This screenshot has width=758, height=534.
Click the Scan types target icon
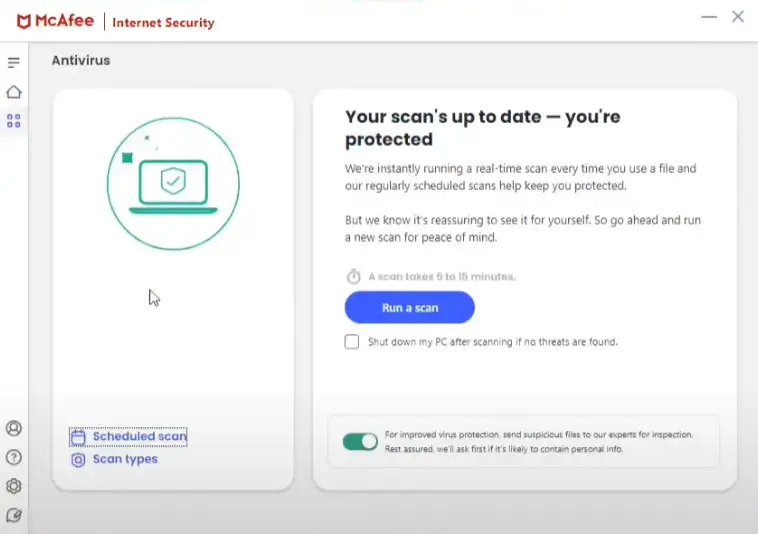78,460
